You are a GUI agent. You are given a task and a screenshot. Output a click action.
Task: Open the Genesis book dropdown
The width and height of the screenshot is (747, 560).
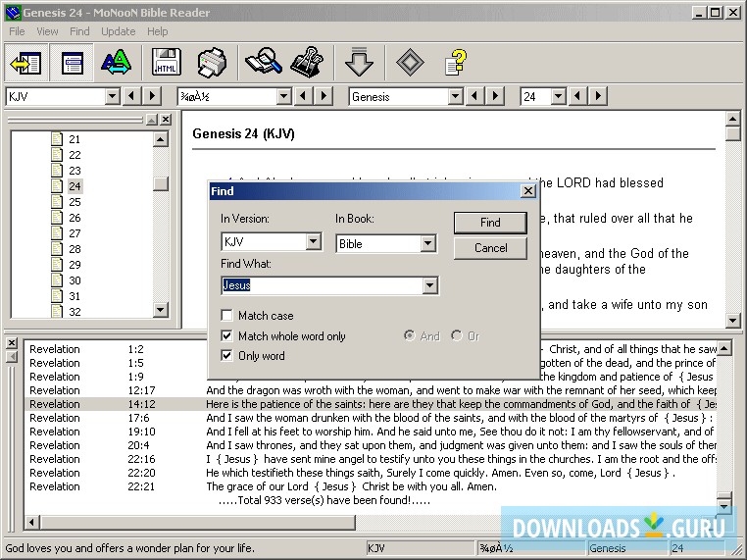455,96
